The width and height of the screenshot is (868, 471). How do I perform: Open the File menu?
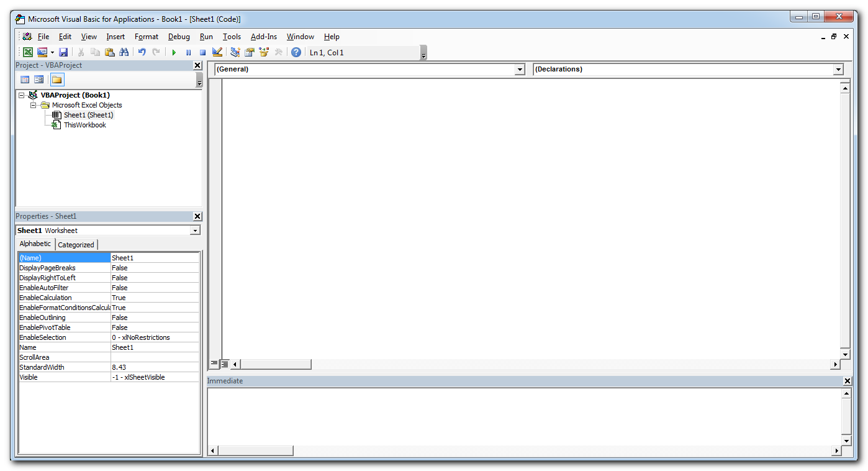coord(43,37)
